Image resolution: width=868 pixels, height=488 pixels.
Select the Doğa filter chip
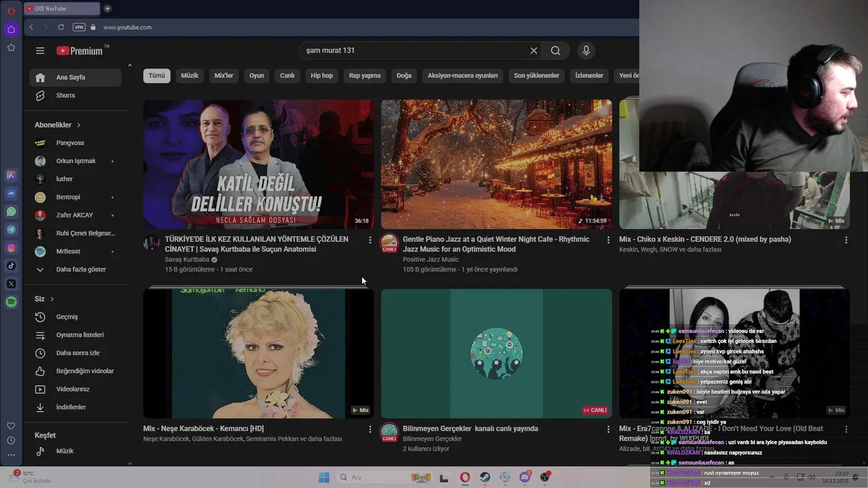coord(404,75)
